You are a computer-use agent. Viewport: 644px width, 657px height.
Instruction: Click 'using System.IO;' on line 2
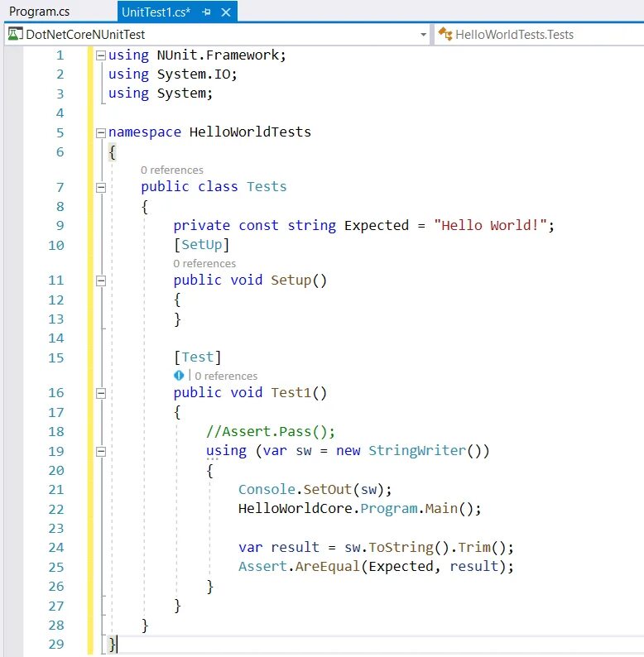(x=173, y=74)
